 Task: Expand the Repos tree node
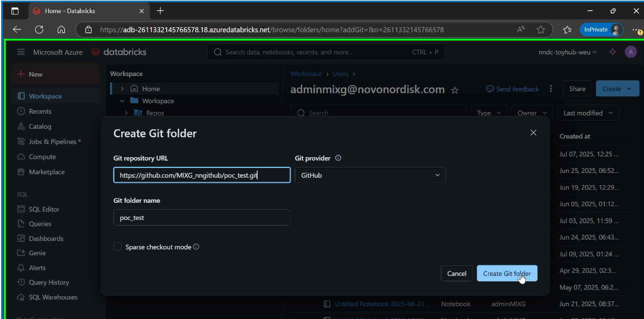pos(126,113)
